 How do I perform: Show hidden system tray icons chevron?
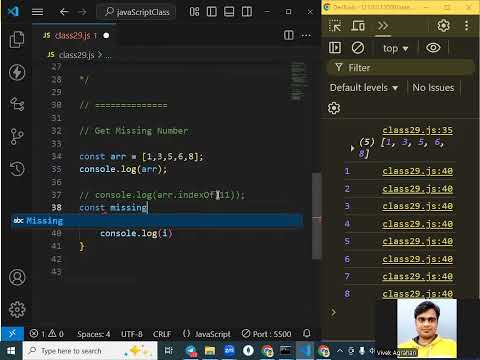coord(340,351)
